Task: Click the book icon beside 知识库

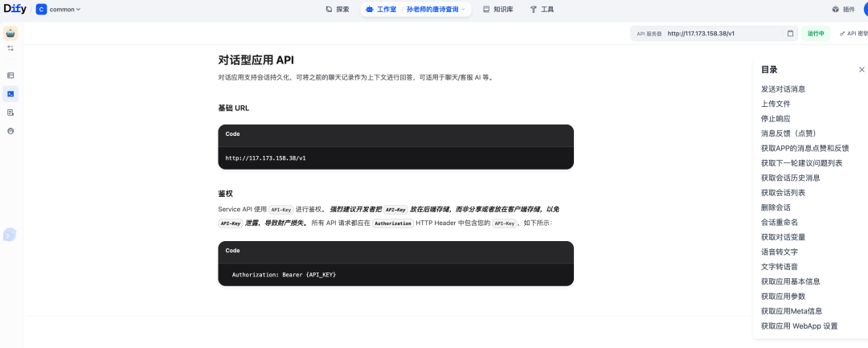Action: 486,10
